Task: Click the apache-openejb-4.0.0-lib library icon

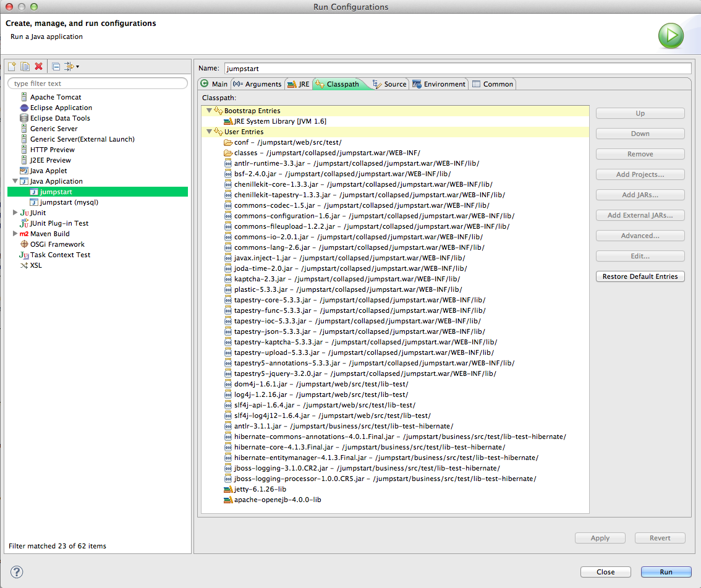Action: click(x=228, y=500)
